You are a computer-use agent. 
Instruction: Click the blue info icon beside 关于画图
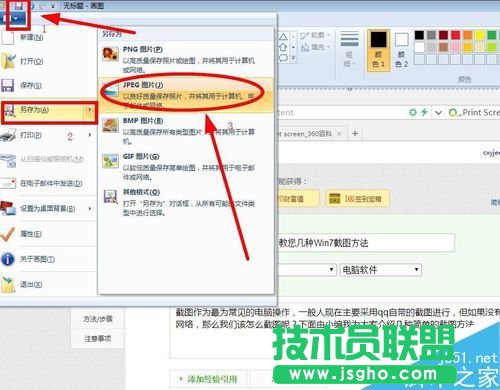click(8, 259)
